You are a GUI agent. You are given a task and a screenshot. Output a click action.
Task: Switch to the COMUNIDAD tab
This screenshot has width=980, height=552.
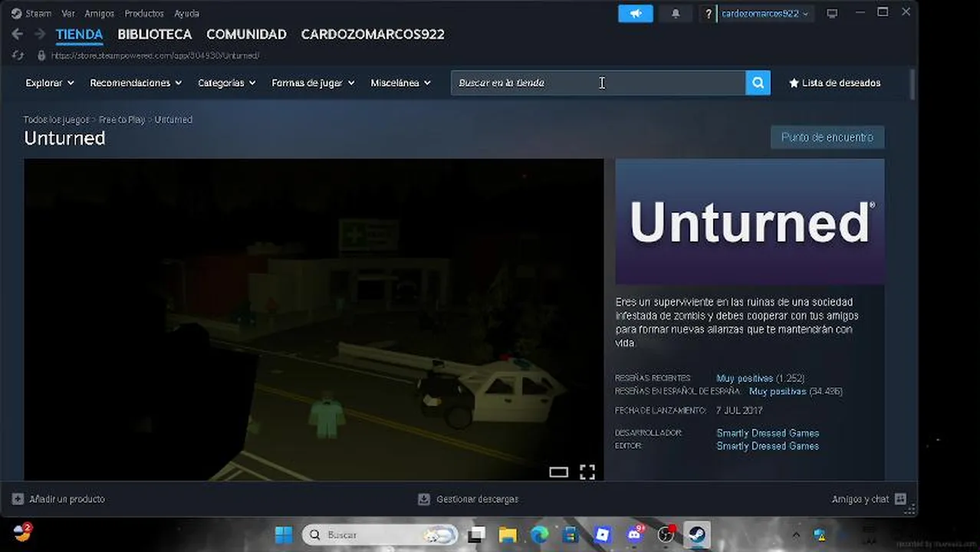[x=246, y=34]
